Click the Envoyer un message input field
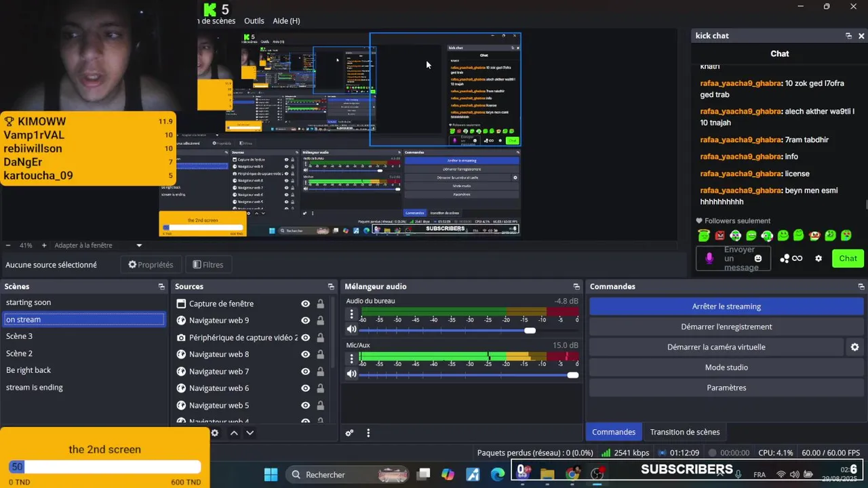Image resolution: width=868 pixels, height=488 pixels. click(733, 258)
